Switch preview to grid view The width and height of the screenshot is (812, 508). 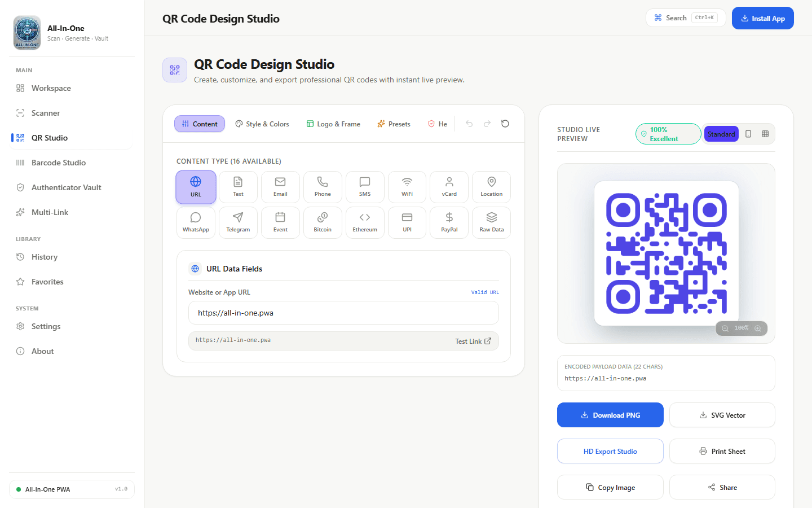click(765, 134)
